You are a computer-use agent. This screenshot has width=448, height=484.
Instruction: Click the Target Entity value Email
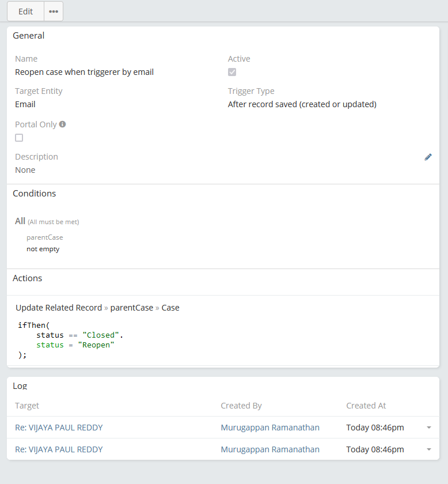(x=25, y=104)
